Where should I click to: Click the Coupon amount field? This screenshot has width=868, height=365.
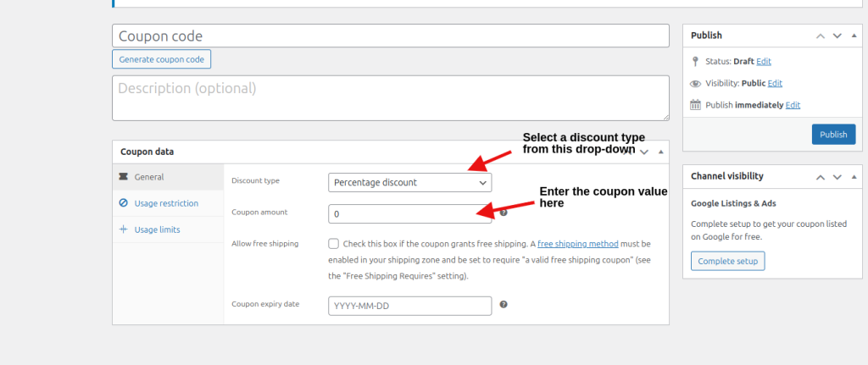click(409, 213)
